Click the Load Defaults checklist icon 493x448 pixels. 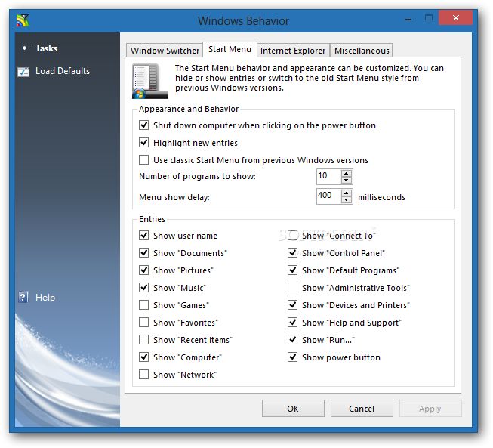[23, 72]
